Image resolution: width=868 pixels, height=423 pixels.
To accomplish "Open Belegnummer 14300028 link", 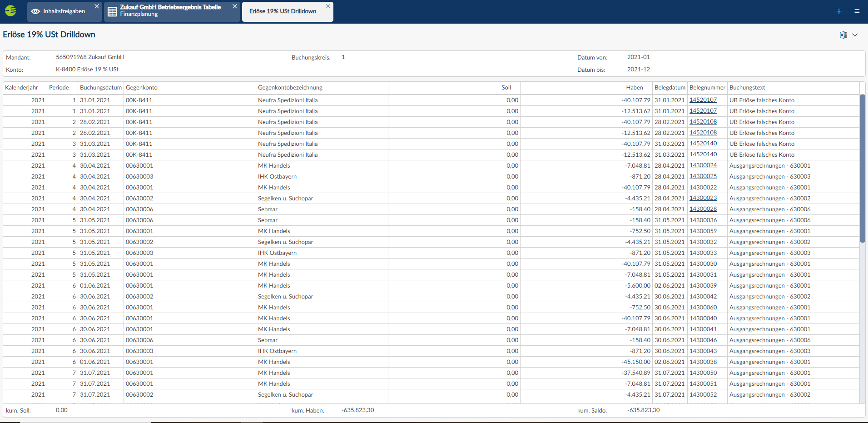I will pyautogui.click(x=703, y=209).
